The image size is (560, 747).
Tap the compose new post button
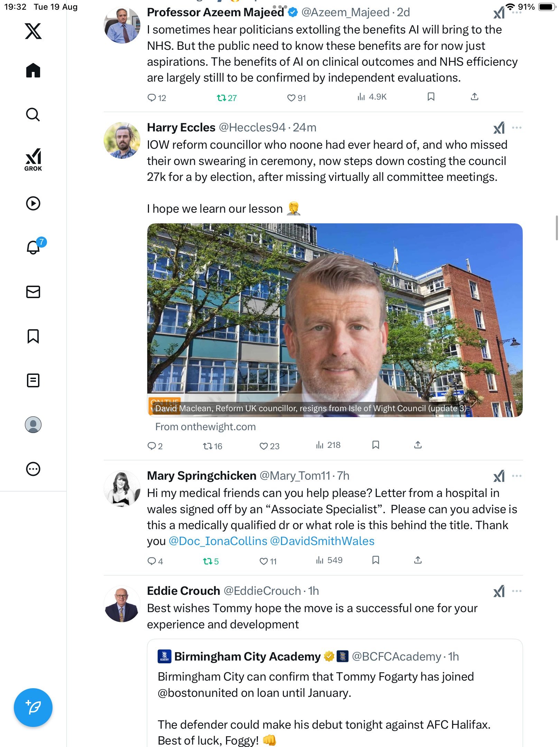(x=33, y=708)
